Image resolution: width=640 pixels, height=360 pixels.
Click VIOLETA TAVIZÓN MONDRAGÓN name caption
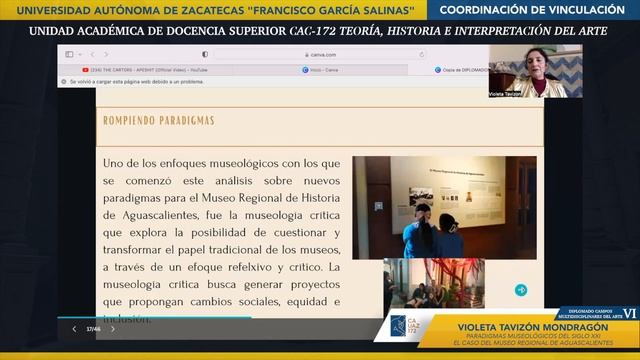coord(533,327)
